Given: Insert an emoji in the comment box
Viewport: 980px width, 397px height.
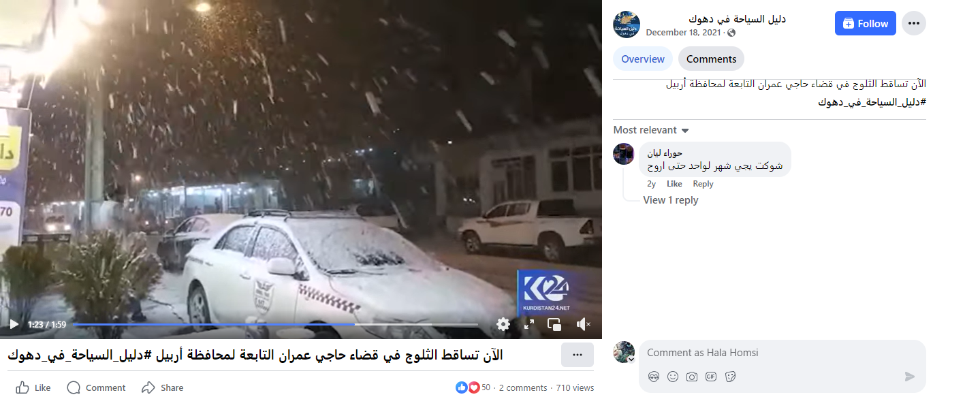Looking at the screenshot, I should 673,377.
